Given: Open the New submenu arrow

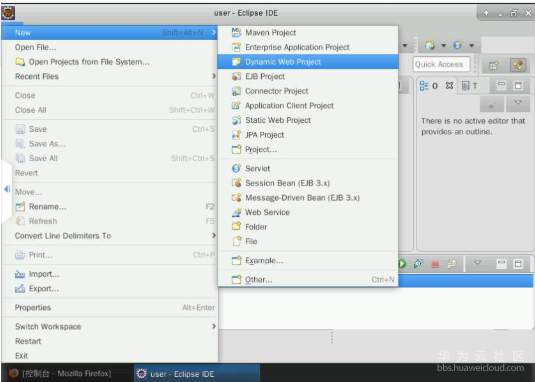Looking at the screenshot, I should (214, 33).
